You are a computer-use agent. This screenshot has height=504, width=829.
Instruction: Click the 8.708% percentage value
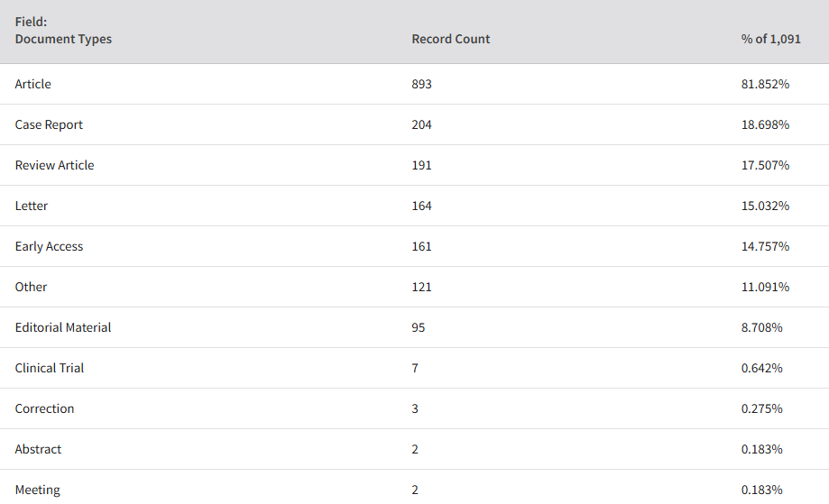762,327
